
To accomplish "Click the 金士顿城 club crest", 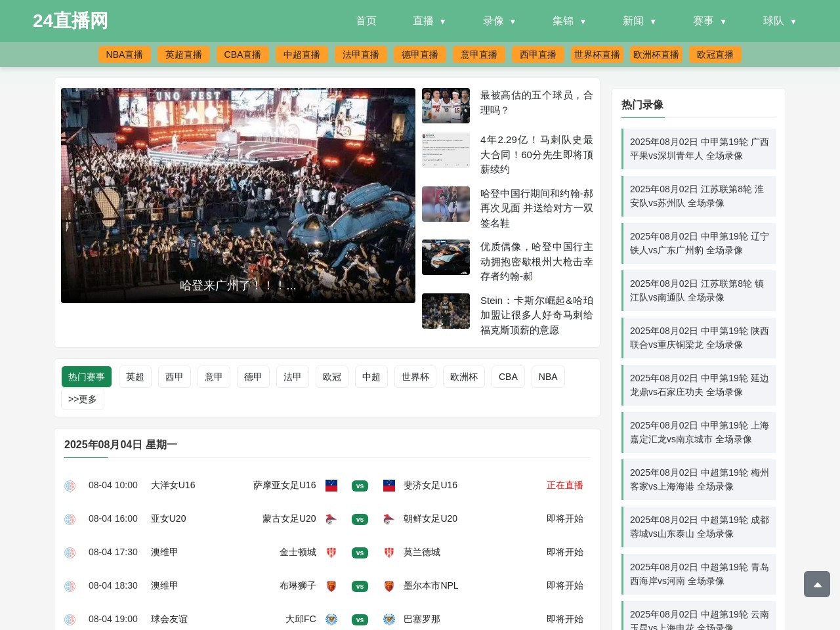I will (331, 553).
